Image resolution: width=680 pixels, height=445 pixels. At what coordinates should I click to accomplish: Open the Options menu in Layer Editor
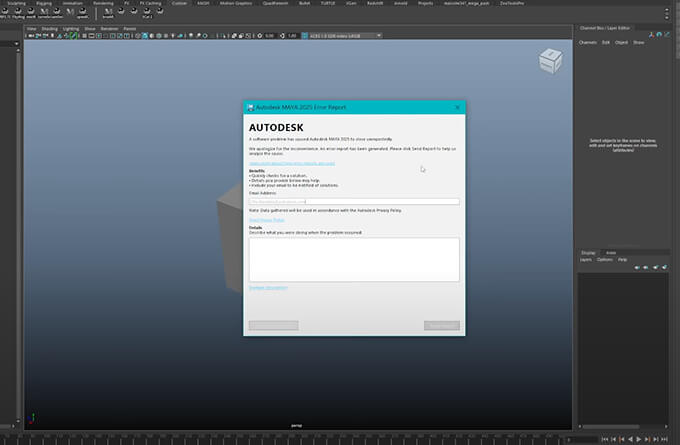tap(604, 259)
